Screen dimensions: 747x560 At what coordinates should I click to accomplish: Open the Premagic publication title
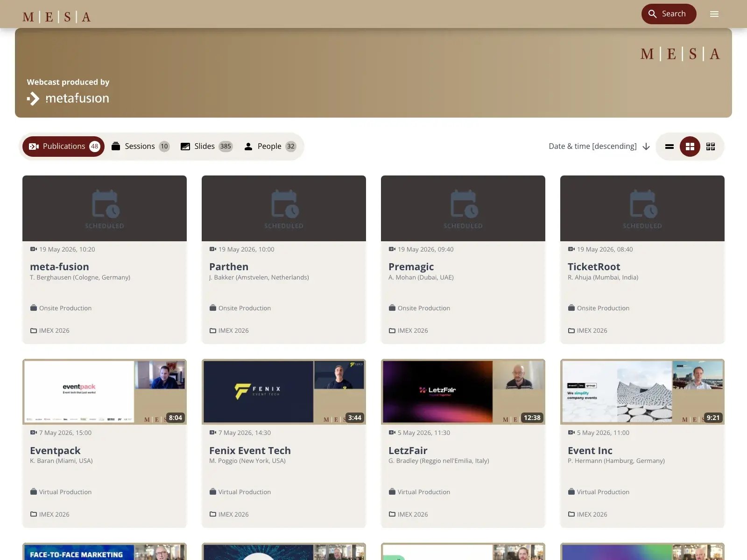point(411,267)
